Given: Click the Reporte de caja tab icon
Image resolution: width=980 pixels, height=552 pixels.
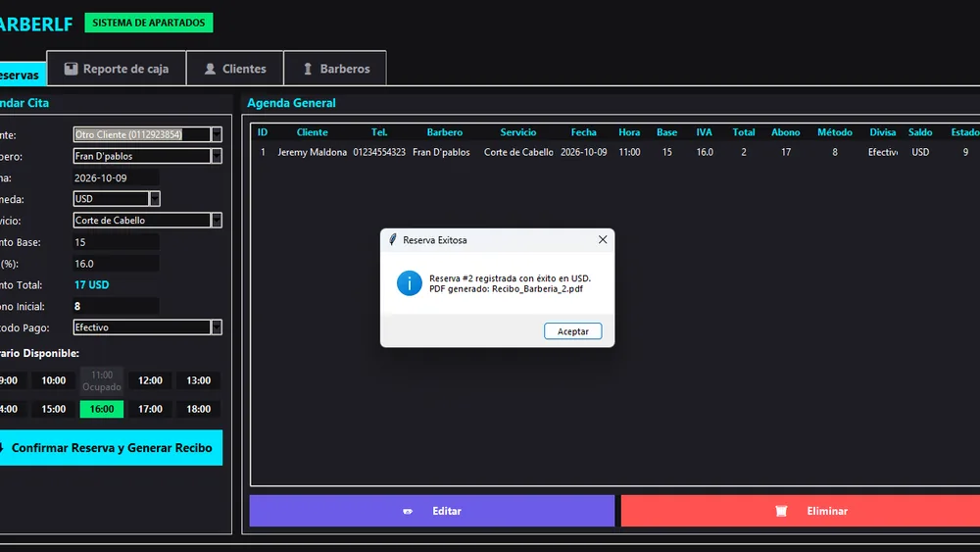Looking at the screenshot, I should [71, 69].
